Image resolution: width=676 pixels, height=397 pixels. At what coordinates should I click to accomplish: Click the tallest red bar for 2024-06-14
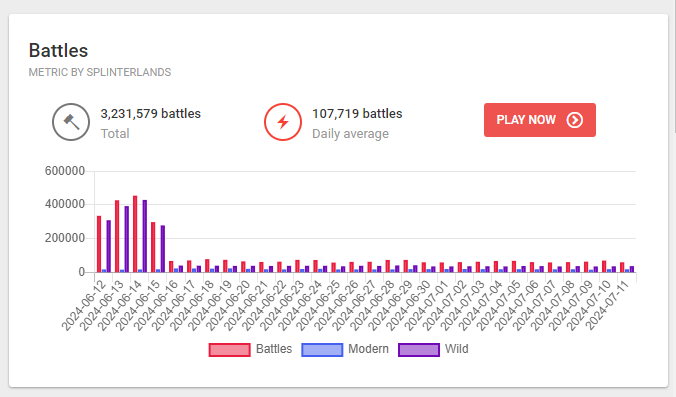(135, 234)
